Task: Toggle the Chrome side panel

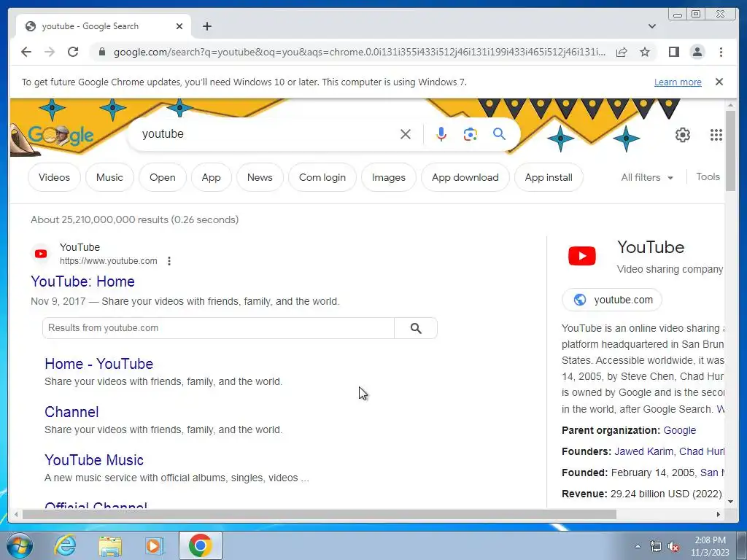Action: coord(673,52)
